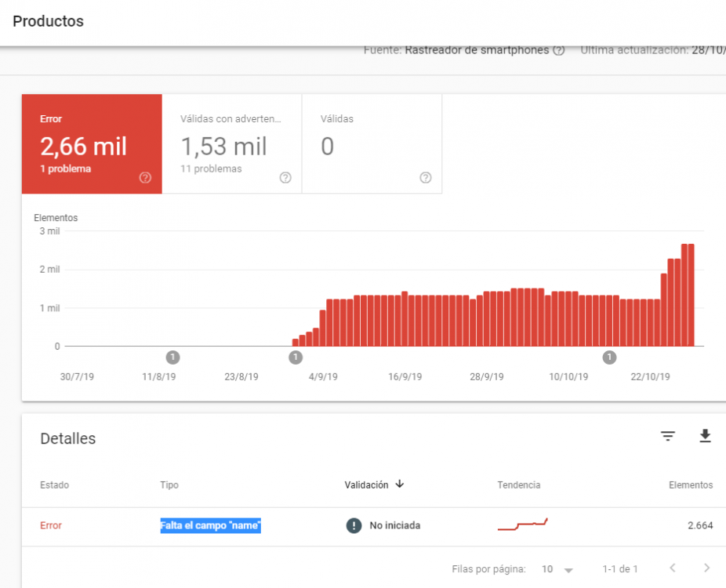The width and height of the screenshot is (726, 588).
Task: Go to the next results page
Action: coord(706,568)
